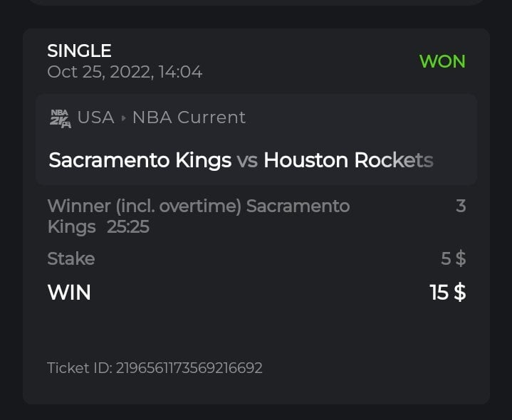Image resolution: width=512 pixels, height=420 pixels.
Task: Click the Kings selection text beside the score
Action: point(71,227)
